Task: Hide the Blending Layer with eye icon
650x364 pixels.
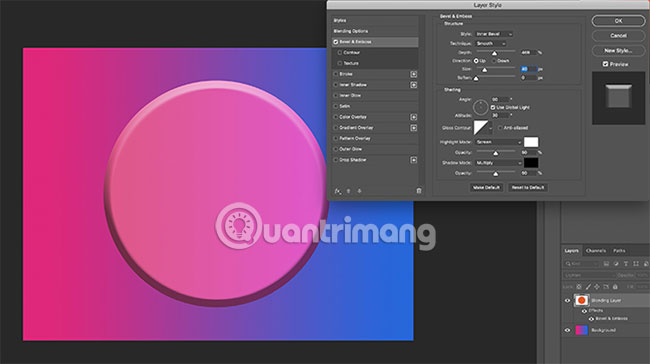Action: pos(568,301)
